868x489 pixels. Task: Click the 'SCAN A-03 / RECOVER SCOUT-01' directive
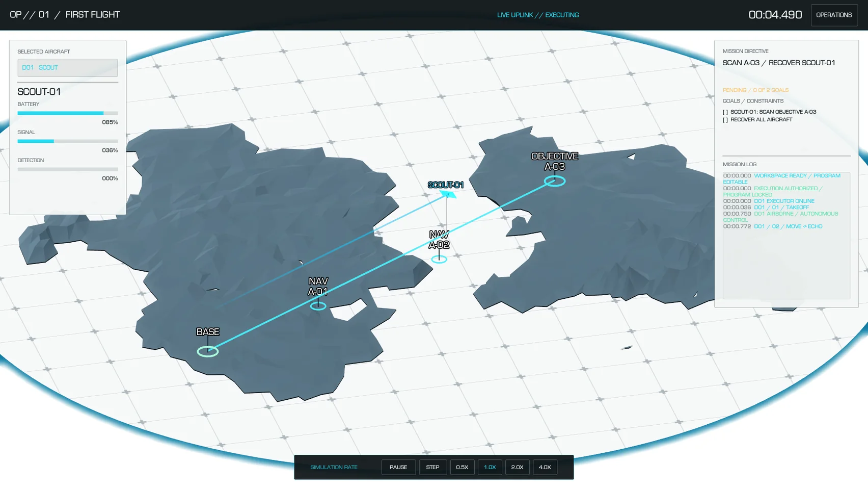click(779, 63)
